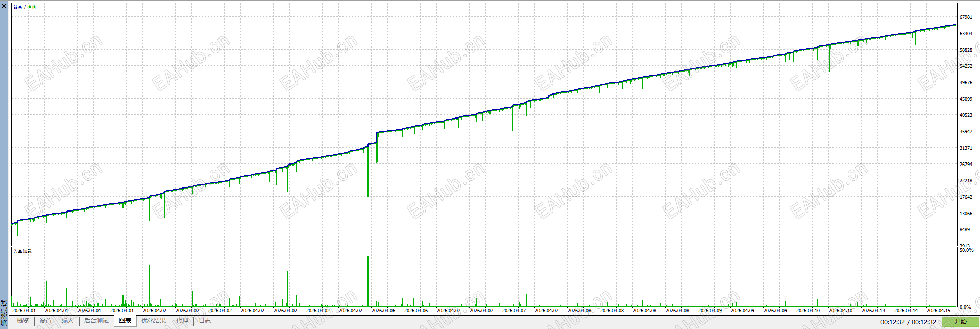Click the 净值 legend label
980x329 pixels.
pos(32,7)
